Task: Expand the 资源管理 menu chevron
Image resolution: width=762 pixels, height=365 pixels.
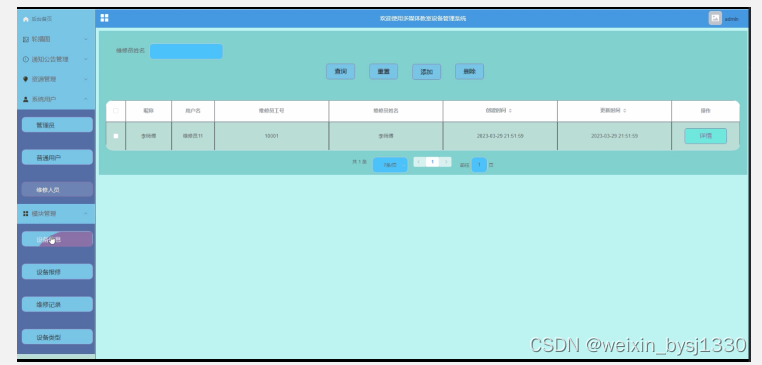Action: pyautogui.click(x=86, y=79)
